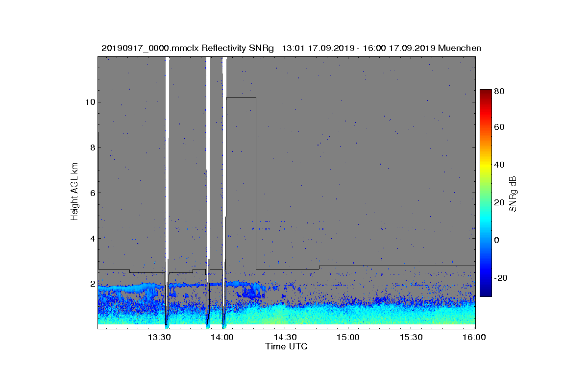The image size is (588, 392).
Task: Click the 'Time UTC' axis label
Action: [x=286, y=346]
